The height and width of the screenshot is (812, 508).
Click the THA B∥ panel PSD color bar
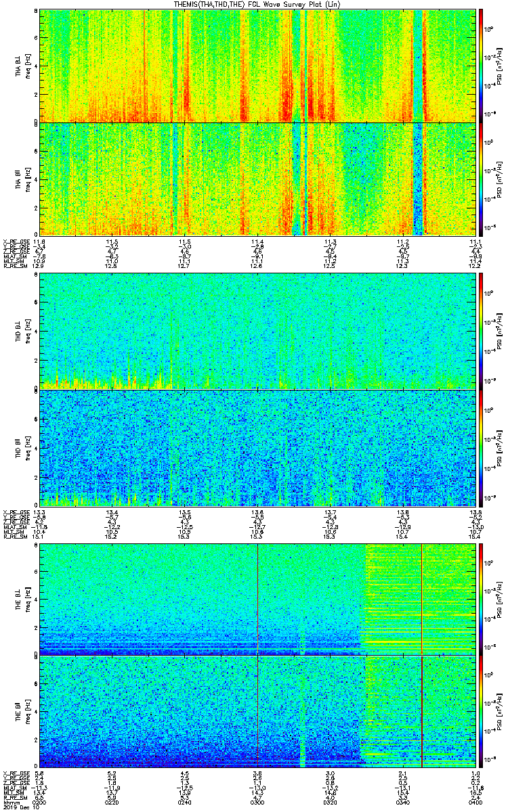point(481,179)
